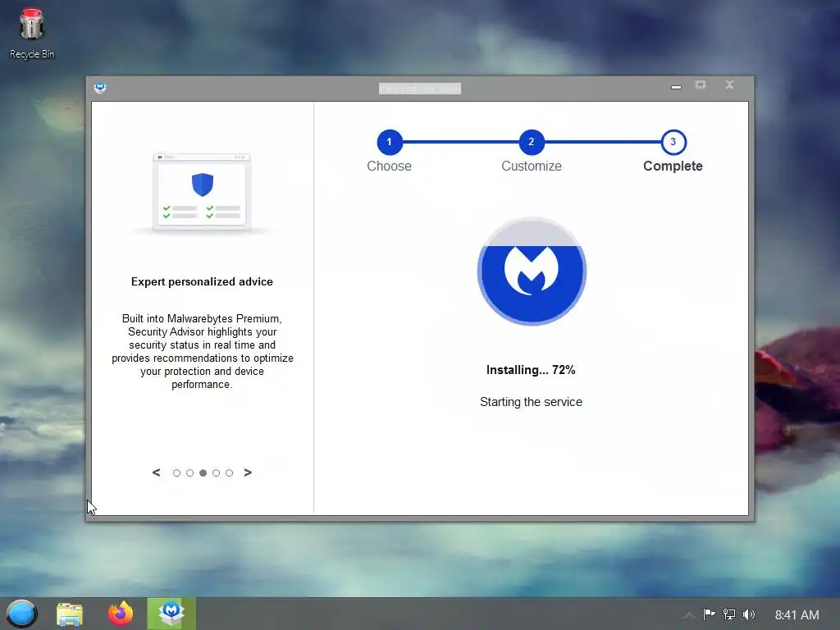Launch Firefox from the taskbar
840x630 pixels.
(121, 614)
